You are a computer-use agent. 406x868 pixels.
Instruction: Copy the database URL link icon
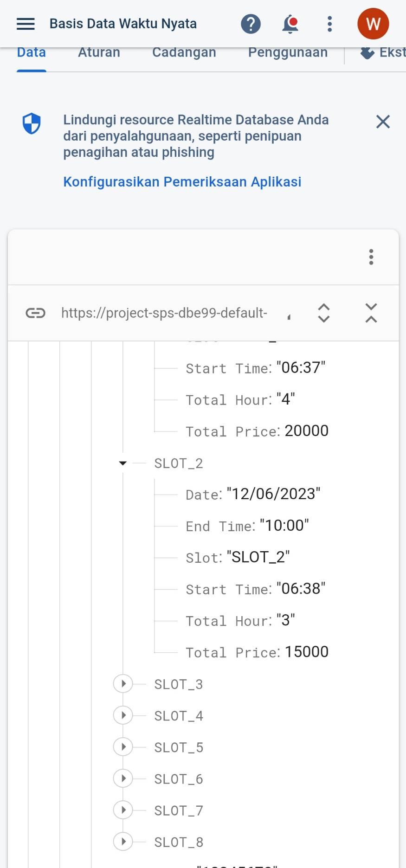point(35,313)
